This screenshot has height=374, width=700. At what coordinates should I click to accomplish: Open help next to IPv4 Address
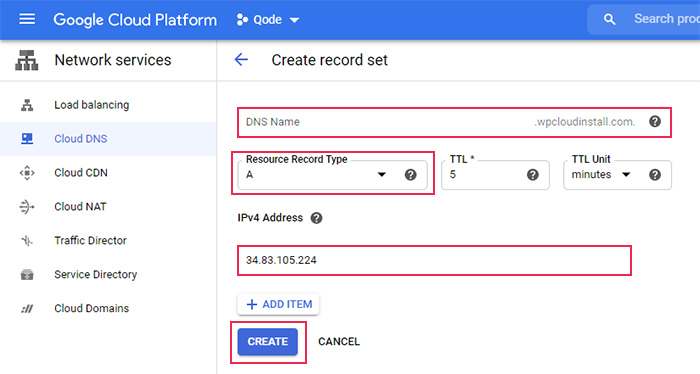pos(317,218)
